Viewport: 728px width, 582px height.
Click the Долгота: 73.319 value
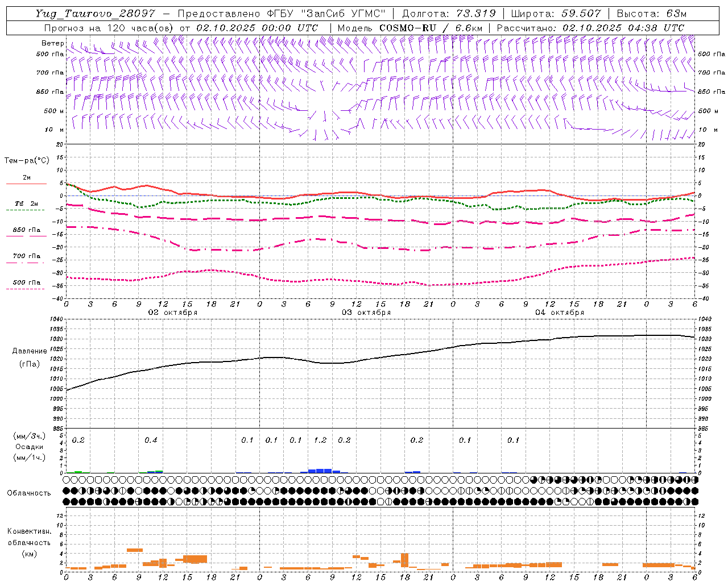coord(449,14)
